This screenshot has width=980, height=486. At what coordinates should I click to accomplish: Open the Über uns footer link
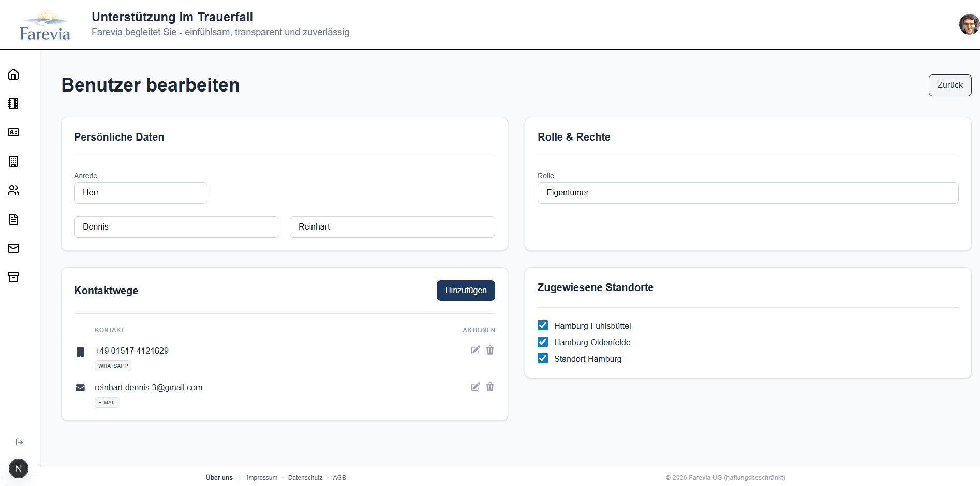(219, 478)
